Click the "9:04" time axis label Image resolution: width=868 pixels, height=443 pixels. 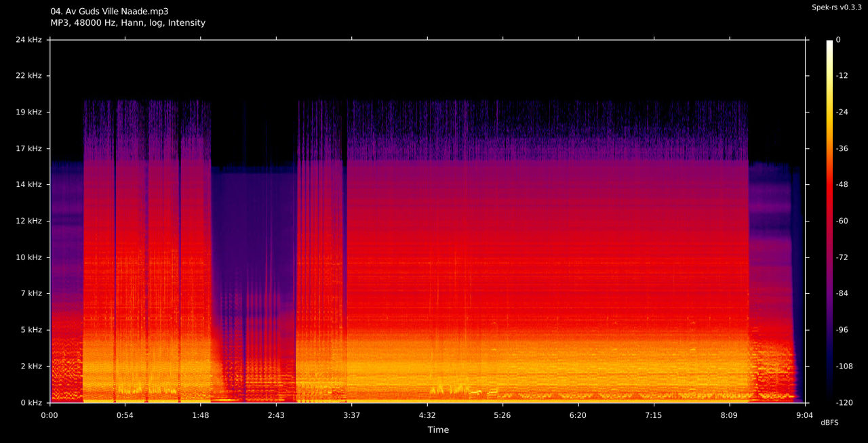[x=804, y=415]
